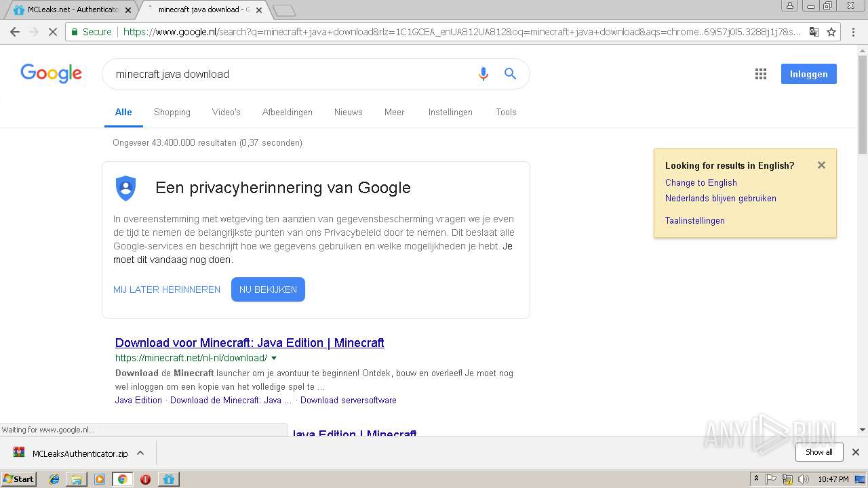Open the Tools search options

(506, 112)
